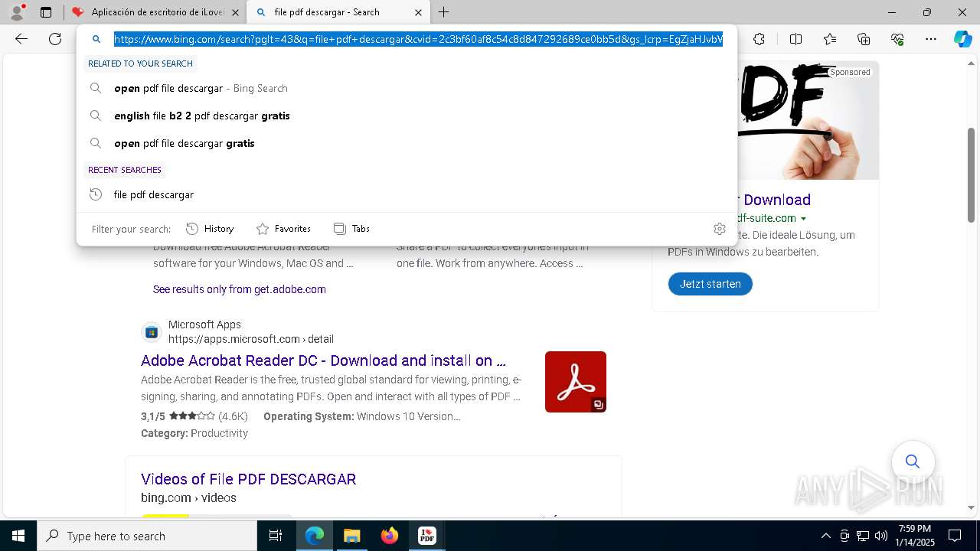Open the sponsored PDF ad image
The image size is (980, 551).
808,121
